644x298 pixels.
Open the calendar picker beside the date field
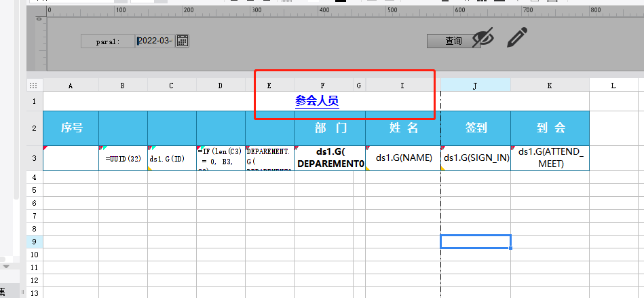click(183, 41)
